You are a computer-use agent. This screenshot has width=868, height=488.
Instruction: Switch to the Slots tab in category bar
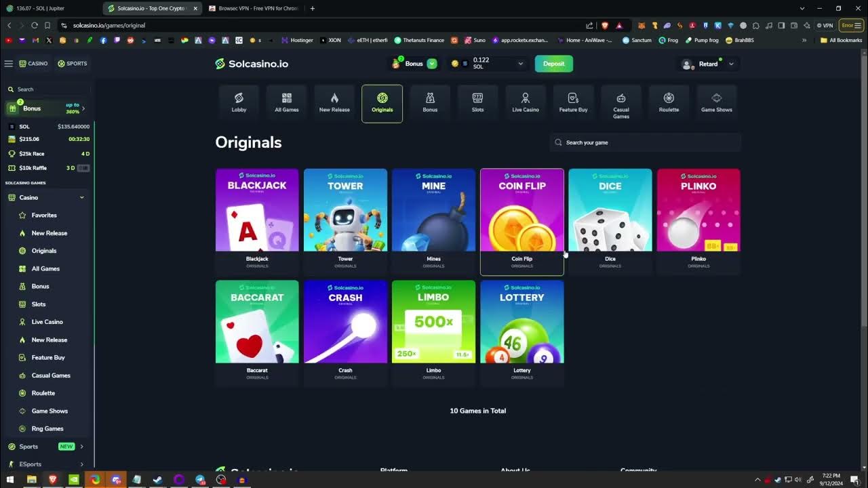coord(477,98)
